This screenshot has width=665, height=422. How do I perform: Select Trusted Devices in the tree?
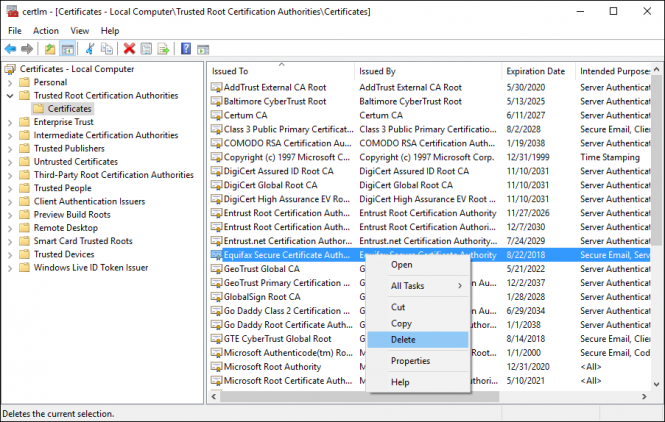64,254
